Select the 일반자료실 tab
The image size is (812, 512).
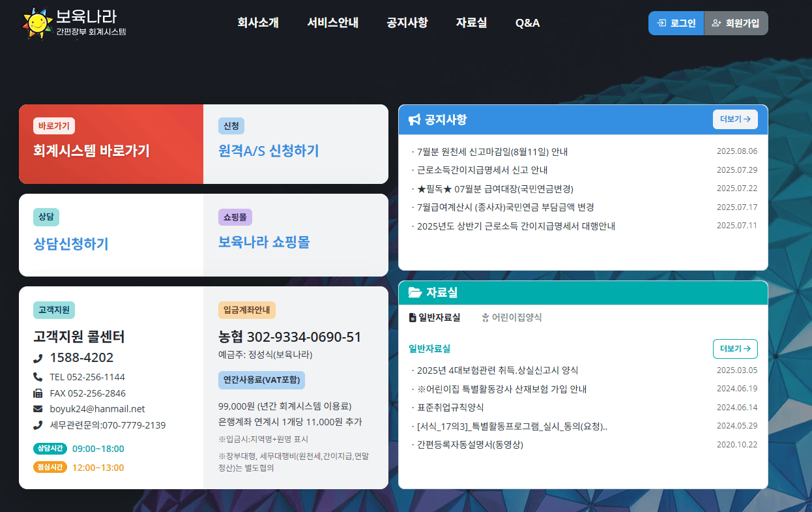[x=441, y=317]
